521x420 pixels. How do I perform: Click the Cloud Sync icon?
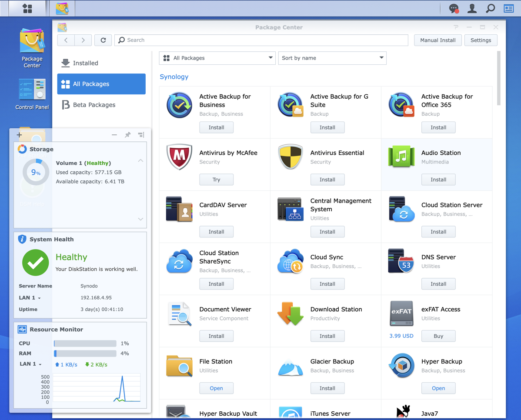(x=291, y=261)
